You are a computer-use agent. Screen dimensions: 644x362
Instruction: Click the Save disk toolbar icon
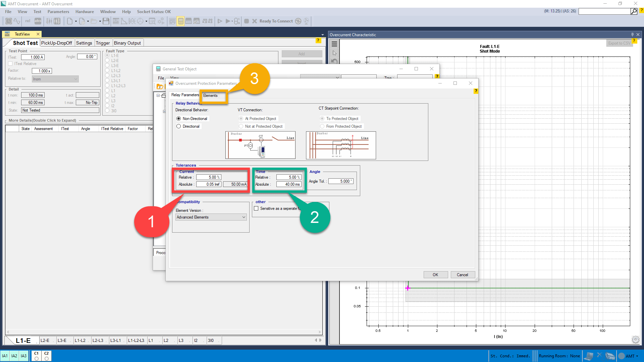pyautogui.click(x=106, y=21)
